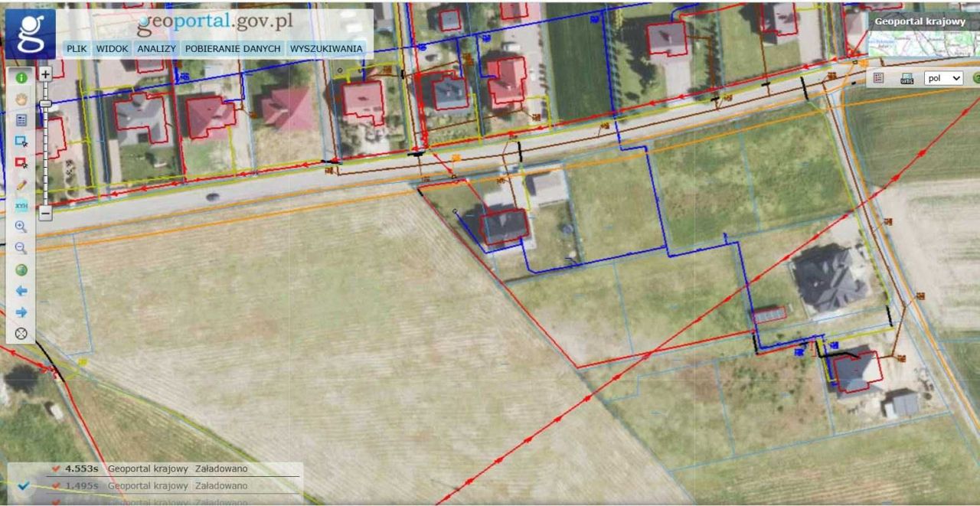This screenshot has width=980, height=506.
Task: Select the red rectangle selection tool
Action: click(x=21, y=163)
